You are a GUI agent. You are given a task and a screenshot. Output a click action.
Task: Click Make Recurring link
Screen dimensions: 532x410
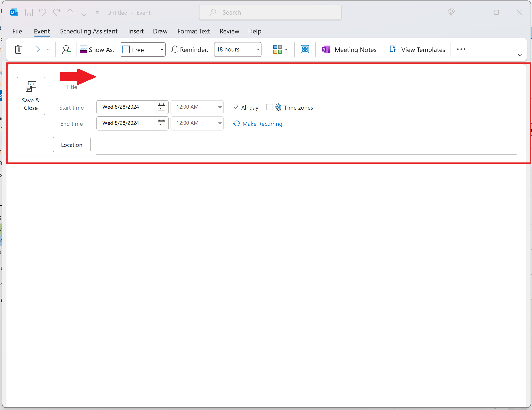[x=257, y=124]
